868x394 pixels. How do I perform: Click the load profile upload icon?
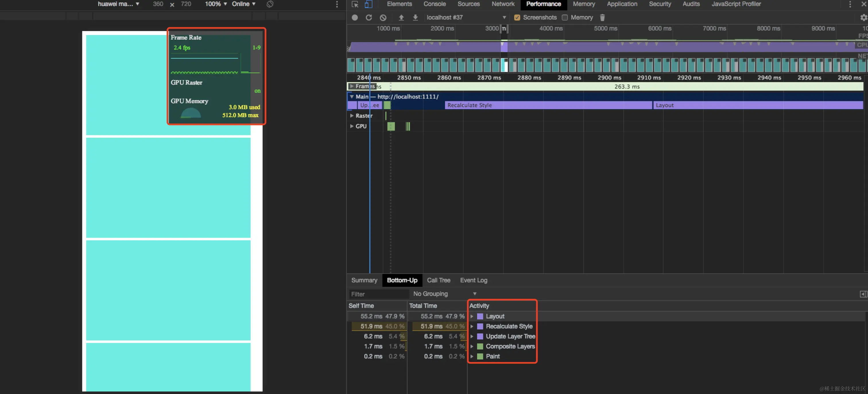pos(401,17)
